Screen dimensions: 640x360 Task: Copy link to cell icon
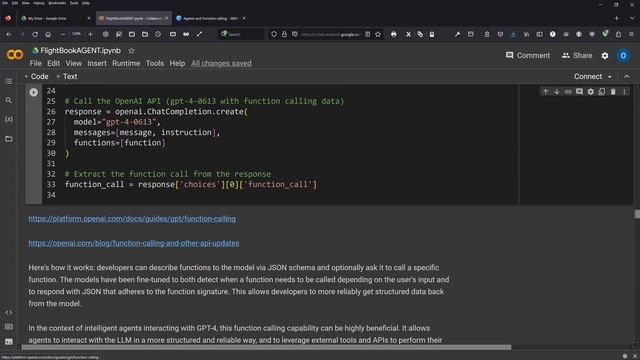pyautogui.click(x=568, y=92)
